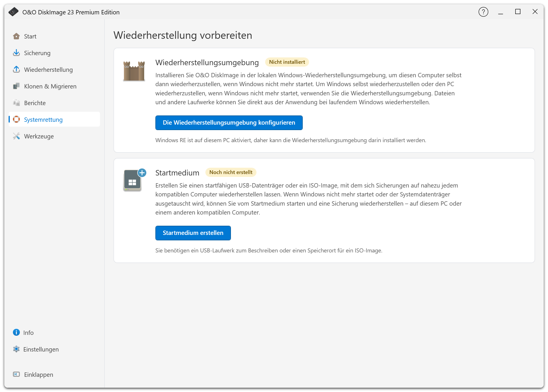Maximize the O&O DiskImage window
Image resolution: width=548 pixels, height=392 pixels.
pyautogui.click(x=518, y=12)
